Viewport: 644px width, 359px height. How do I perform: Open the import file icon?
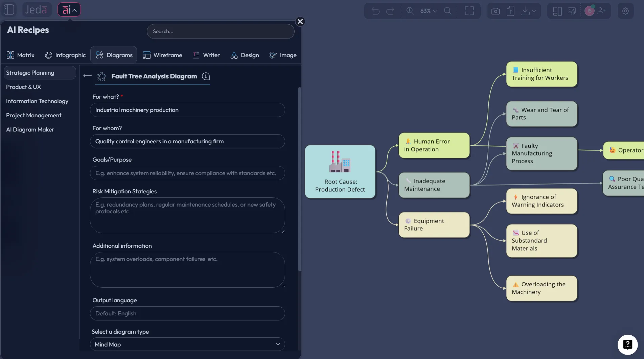click(510, 10)
